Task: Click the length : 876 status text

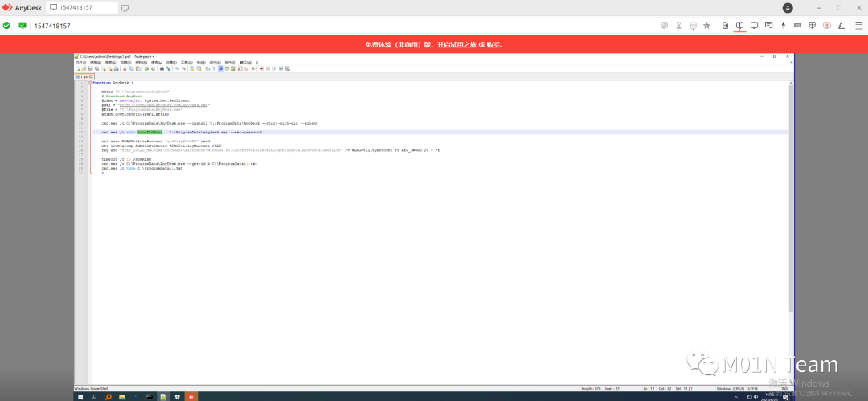Action: 592,388
